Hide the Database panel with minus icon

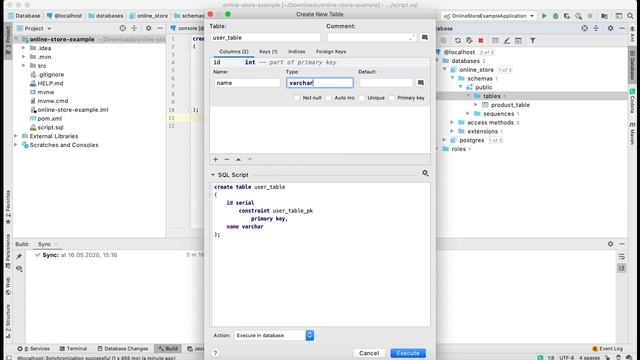(x=622, y=28)
